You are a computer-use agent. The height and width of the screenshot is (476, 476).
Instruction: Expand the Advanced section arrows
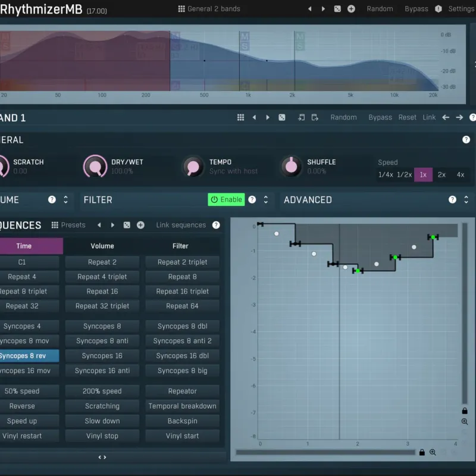(x=466, y=199)
